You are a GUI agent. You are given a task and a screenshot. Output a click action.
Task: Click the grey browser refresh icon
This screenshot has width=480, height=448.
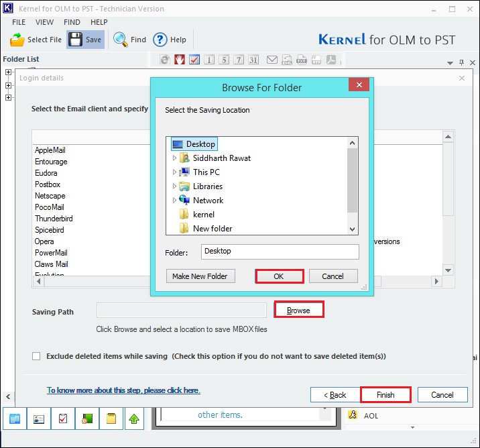click(165, 60)
